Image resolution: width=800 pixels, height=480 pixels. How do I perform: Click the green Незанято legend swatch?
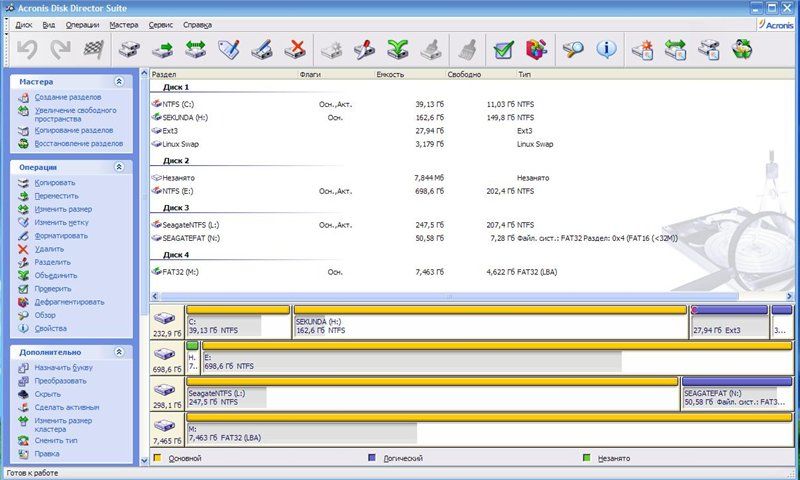[587, 458]
